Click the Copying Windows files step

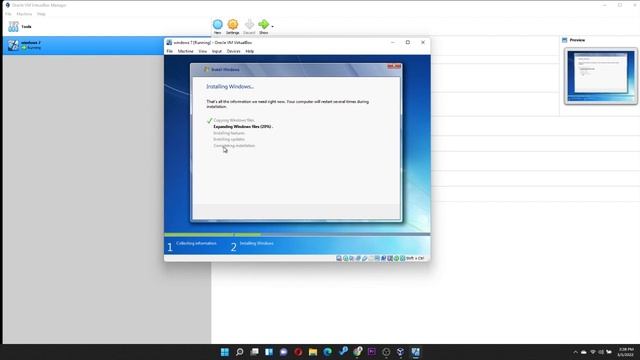[234, 120]
